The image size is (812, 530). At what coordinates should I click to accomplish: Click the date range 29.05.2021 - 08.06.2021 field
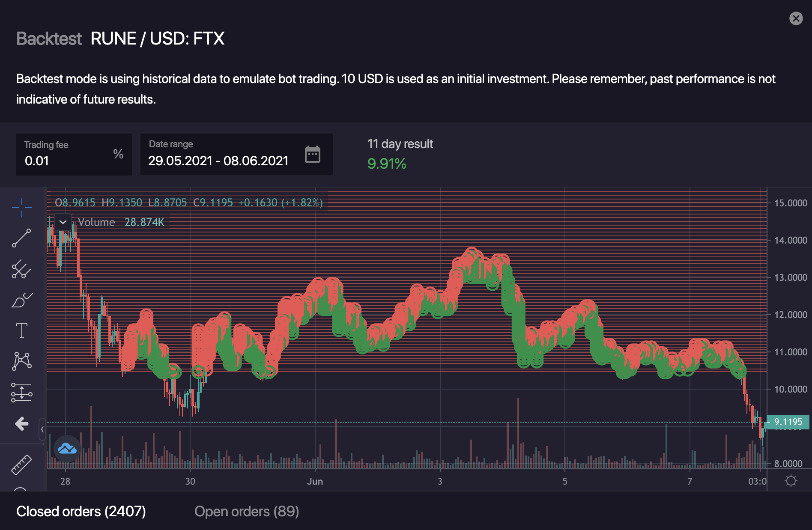pyautogui.click(x=218, y=161)
